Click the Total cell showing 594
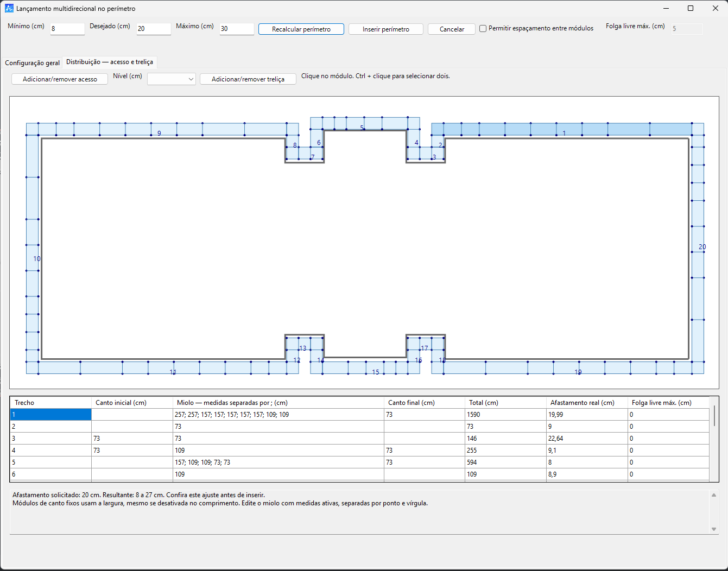728x571 pixels. (x=506, y=462)
